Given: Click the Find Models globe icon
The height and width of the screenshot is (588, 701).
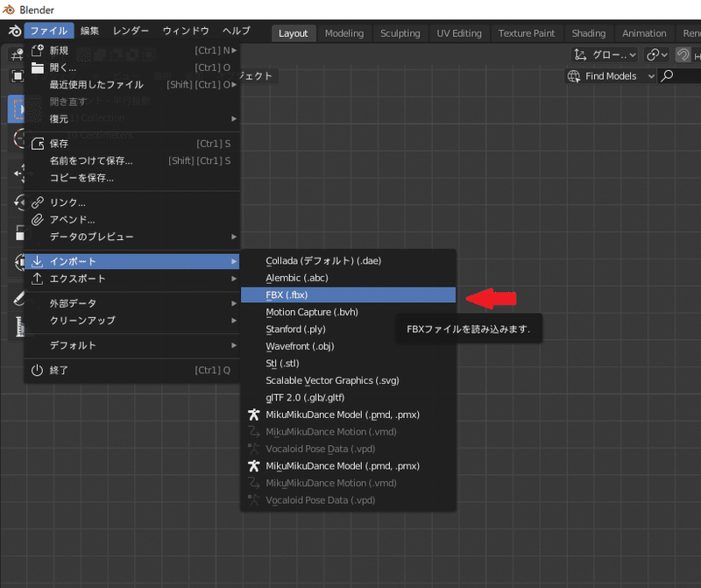Looking at the screenshot, I should [x=574, y=76].
